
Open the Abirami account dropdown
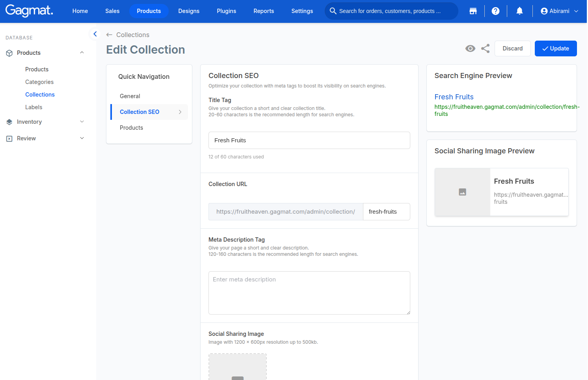point(560,11)
